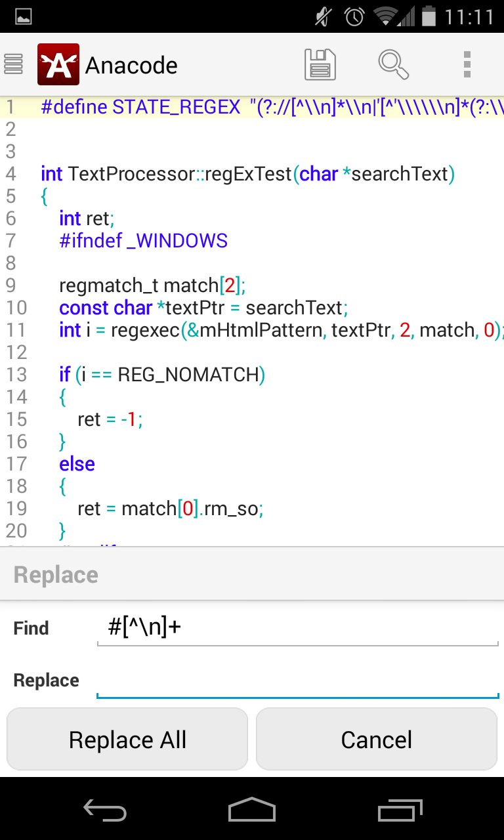Click the Cancel button

377,739
